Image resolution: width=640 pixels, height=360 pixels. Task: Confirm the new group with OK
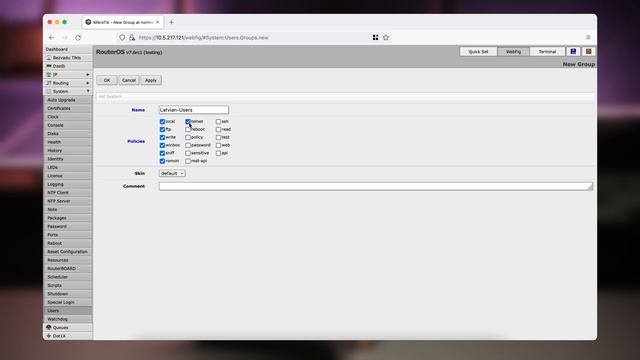click(x=107, y=80)
